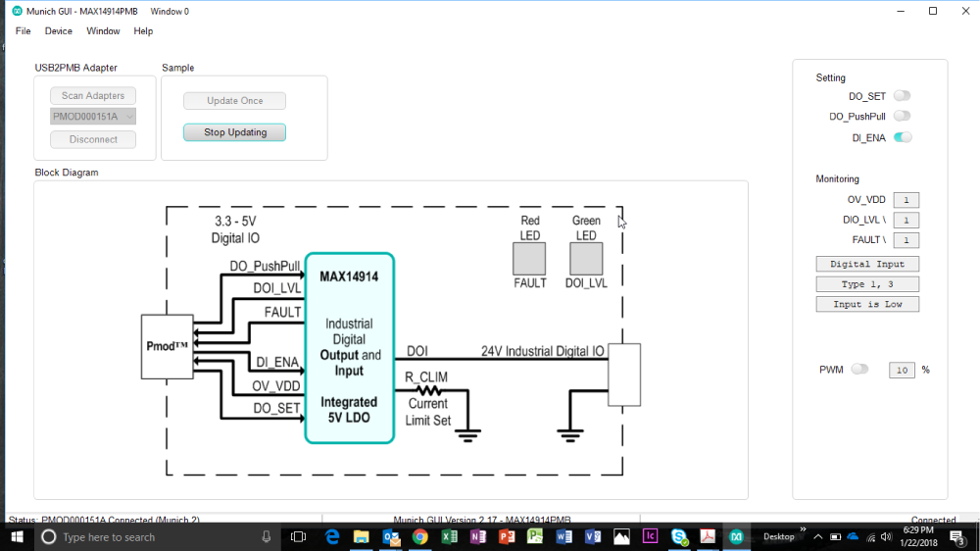The width and height of the screenshot is (980, 551).
Task: Open the Wi-Fi network tray icon
Action: pyautogui.click(x=871, y=537)
